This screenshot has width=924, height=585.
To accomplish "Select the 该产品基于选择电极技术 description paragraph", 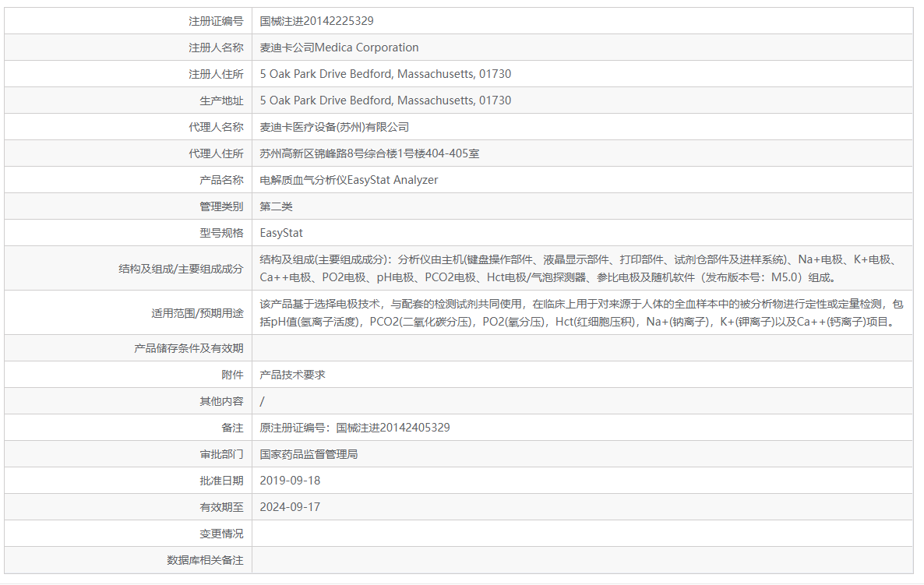I will pyautogui.click(x=582, y=313).
